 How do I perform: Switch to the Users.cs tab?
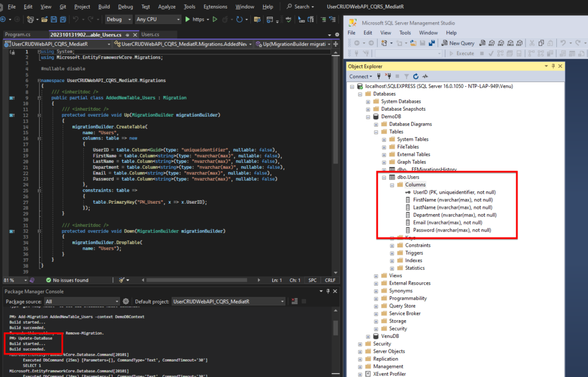pos(150,34)
